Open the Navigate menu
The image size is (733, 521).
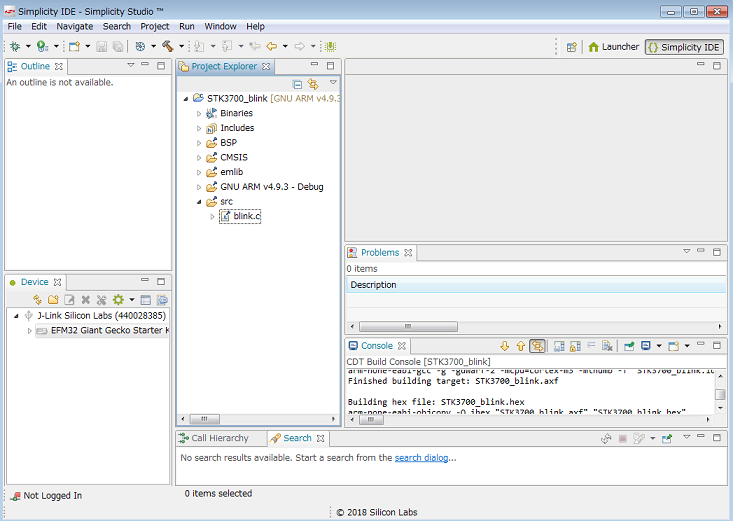coord(75,26)
